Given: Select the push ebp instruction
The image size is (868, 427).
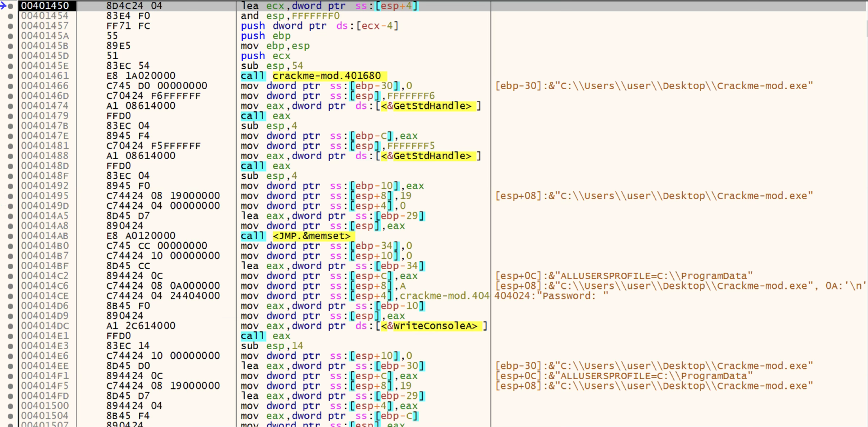Looking at the screenshot, I should coord(266,36).
